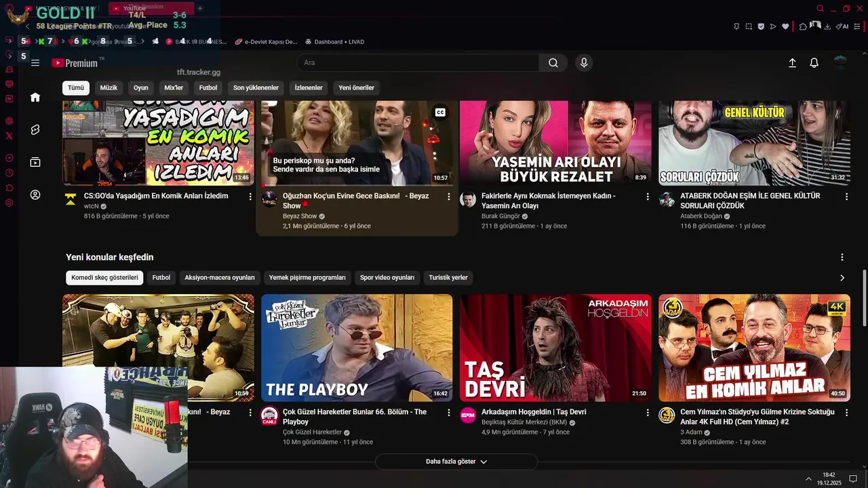868x488 pixels.
Task: Add page to bookmarks heart icon
Action: coord(785,26)
